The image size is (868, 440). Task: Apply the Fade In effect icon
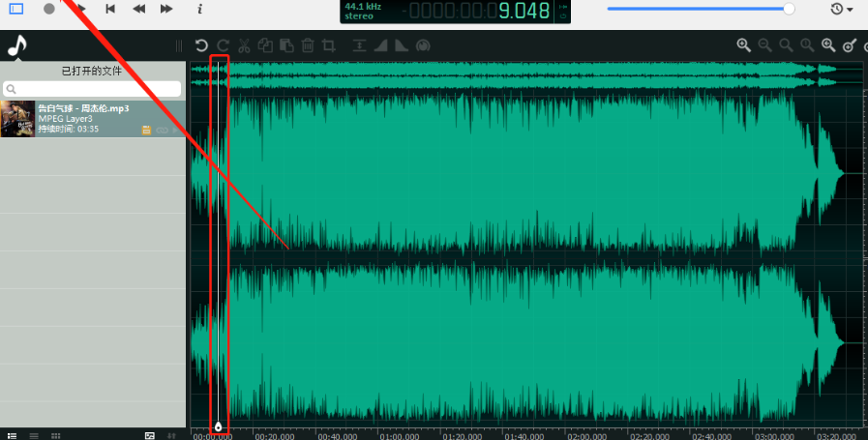coord(380,45)
